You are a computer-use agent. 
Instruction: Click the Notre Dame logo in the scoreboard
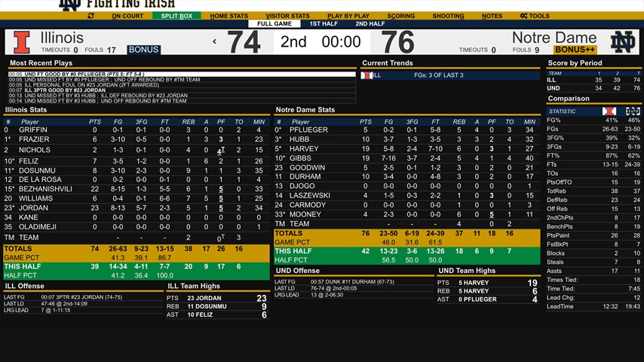(x=623, y=41)
